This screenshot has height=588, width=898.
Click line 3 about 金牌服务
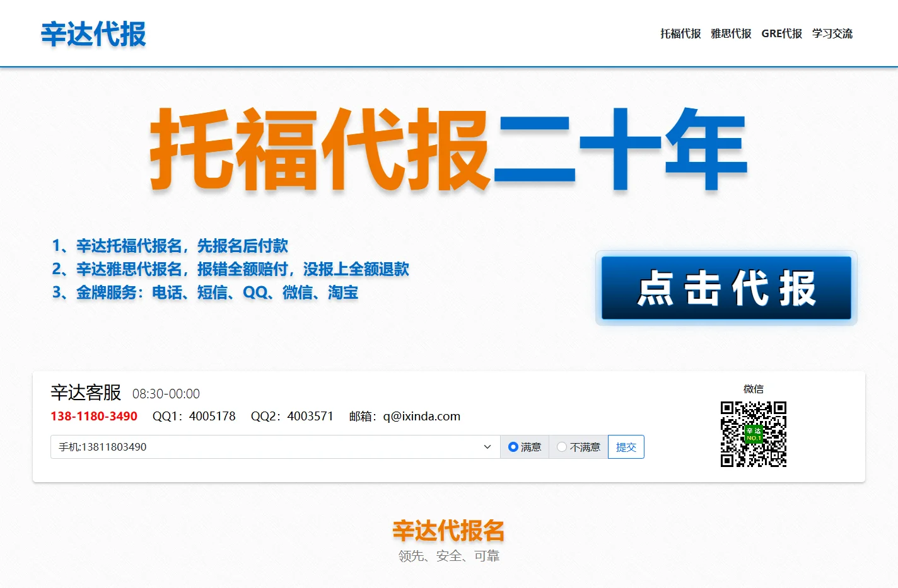205,292
